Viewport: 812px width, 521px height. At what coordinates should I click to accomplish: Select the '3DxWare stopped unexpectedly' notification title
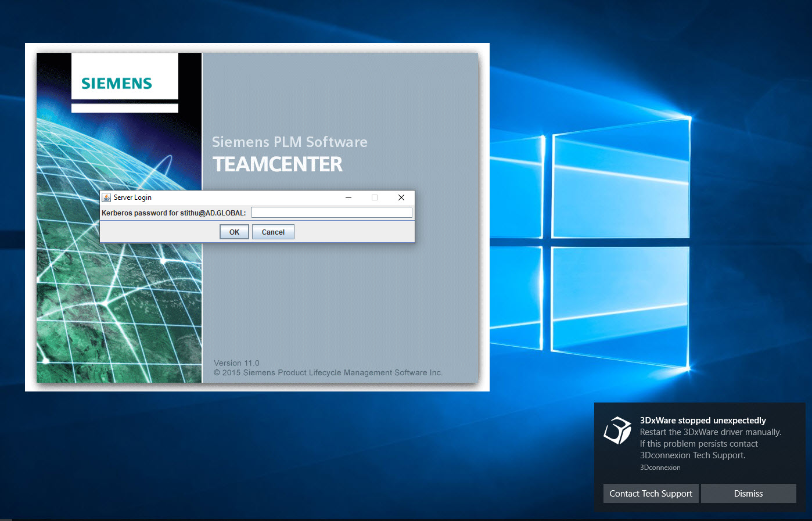pos(703,421)
